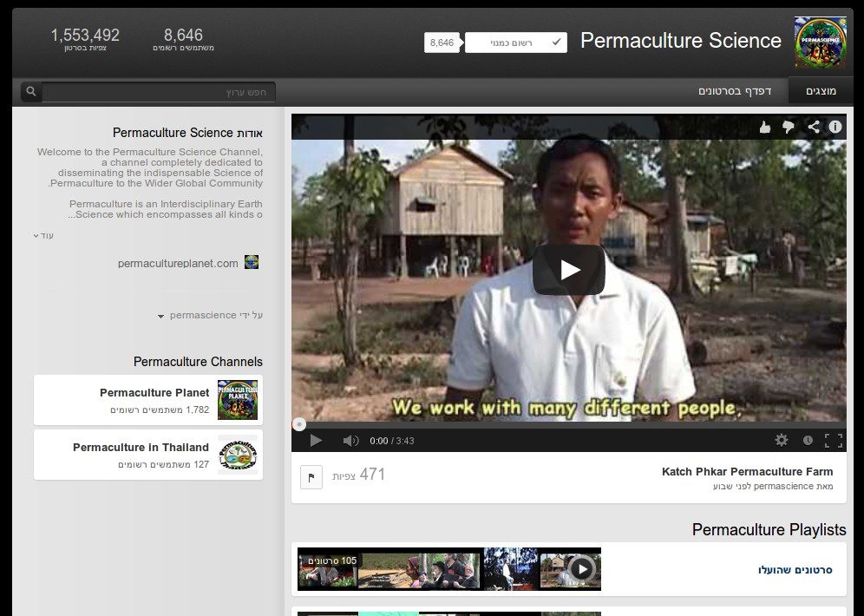Start the video with center play button
Viewport: 864px width, 616px height.
pos(569,270)
